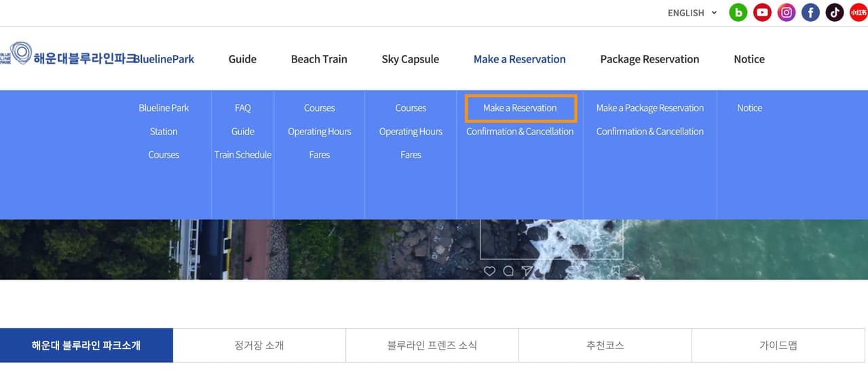Open Train Schedule under Guide
The image size is (868, 385).
tap(243, 155)
